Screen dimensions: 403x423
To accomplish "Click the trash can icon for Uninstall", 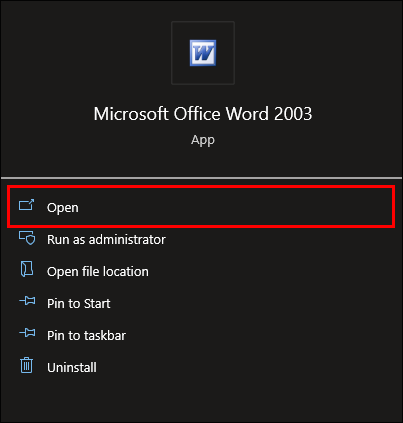I will coord(27,365).
